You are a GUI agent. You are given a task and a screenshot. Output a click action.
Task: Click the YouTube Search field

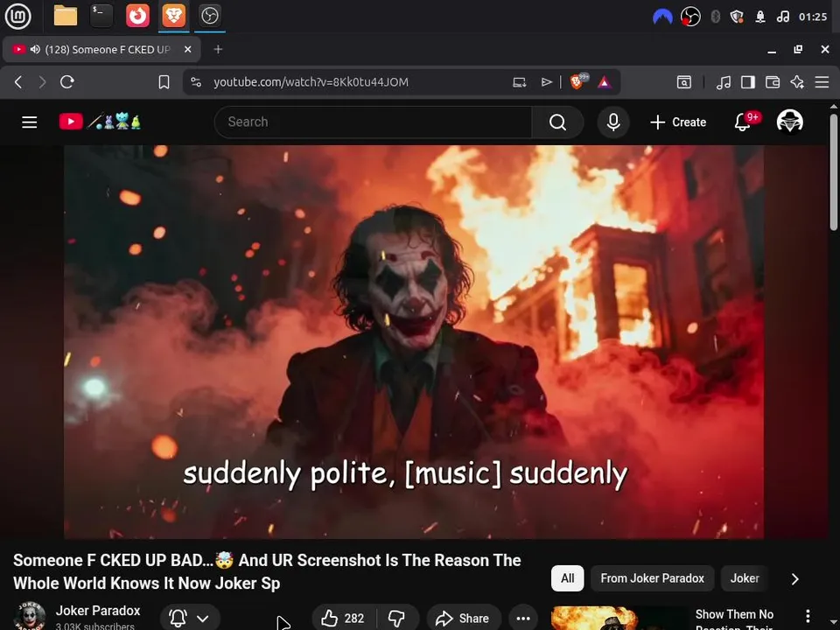tap(373, 122)
